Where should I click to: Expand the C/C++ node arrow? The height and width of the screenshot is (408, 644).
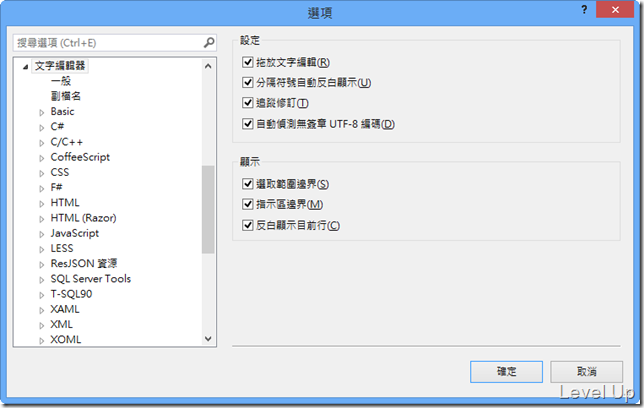tap(41, 143)
